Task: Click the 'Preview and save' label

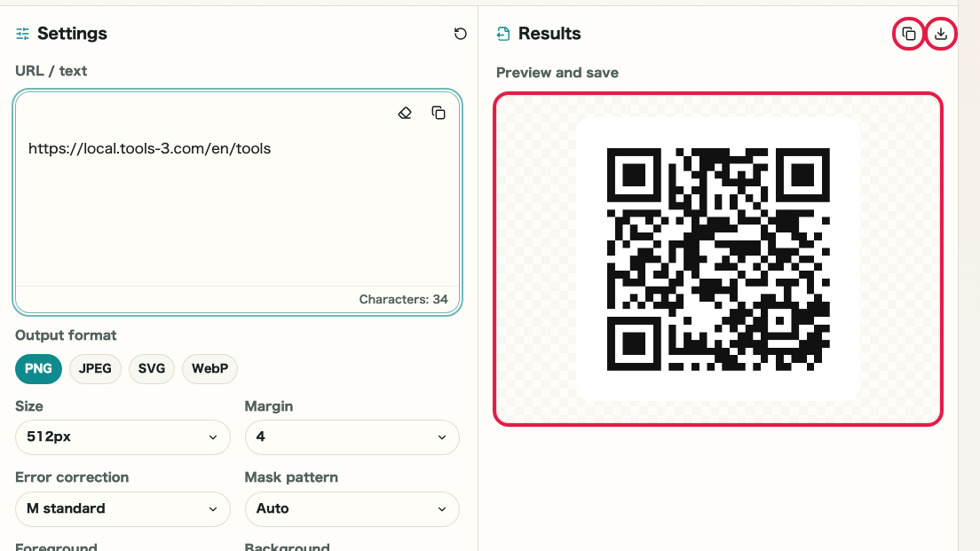Action: [557, 73]
